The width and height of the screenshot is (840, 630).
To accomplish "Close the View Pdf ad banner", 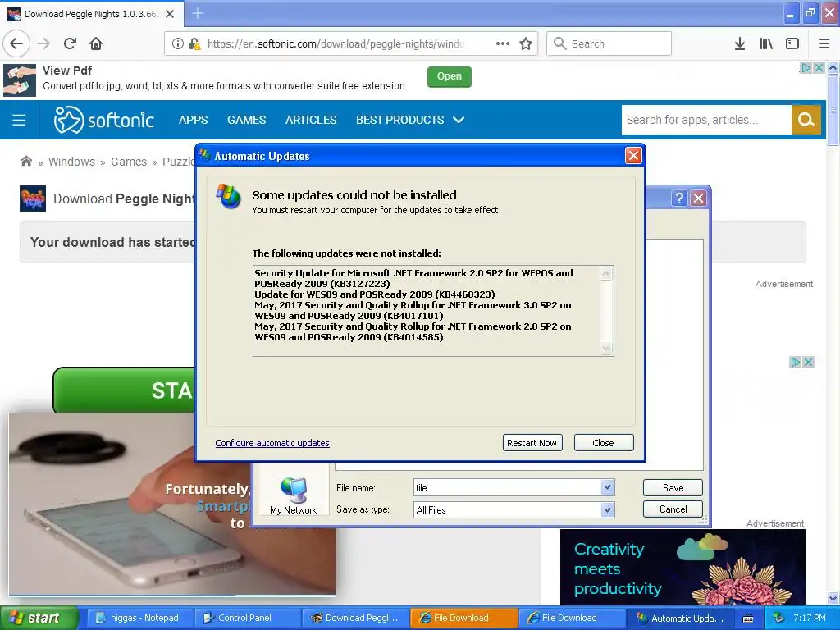I will [819, 68].
